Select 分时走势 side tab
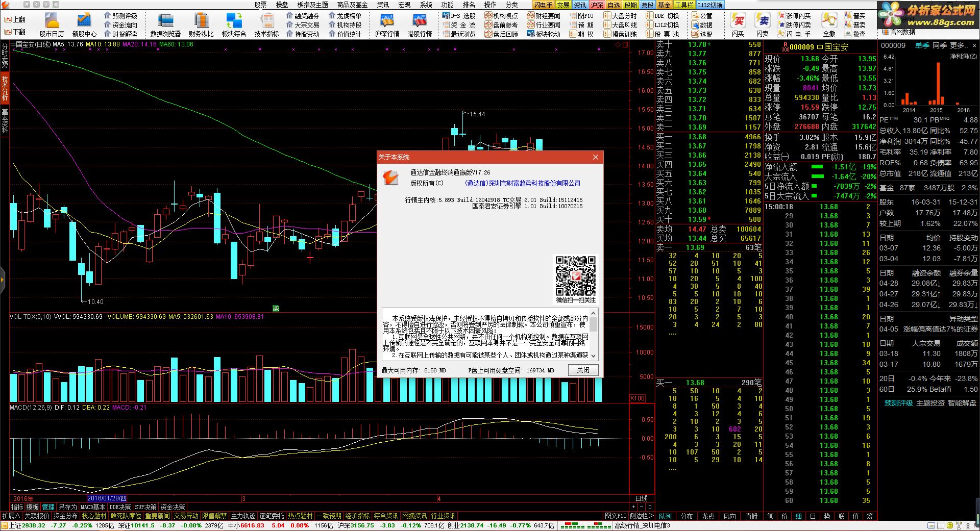This screenshot has height=531, width=980. point(5,56)
